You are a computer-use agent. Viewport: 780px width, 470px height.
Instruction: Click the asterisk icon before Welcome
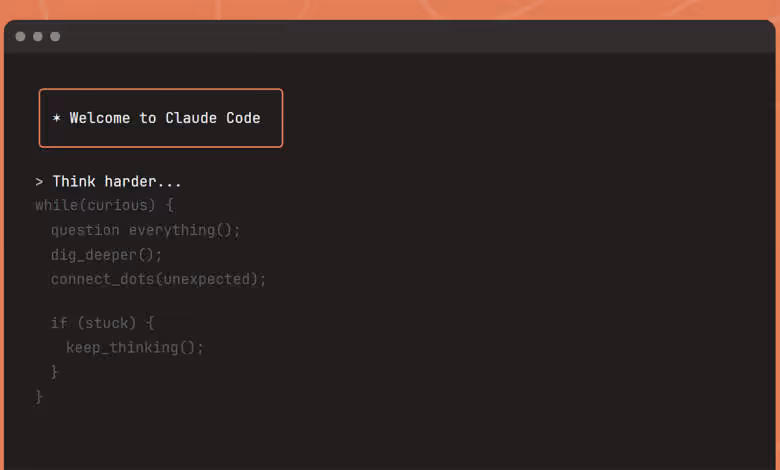point(57,118)
